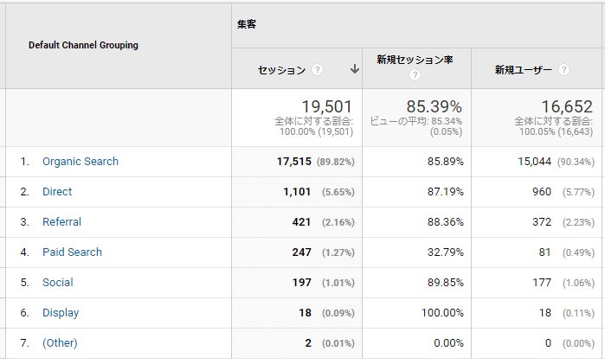Select Paid Search sessions value 247

pos(301,252)
